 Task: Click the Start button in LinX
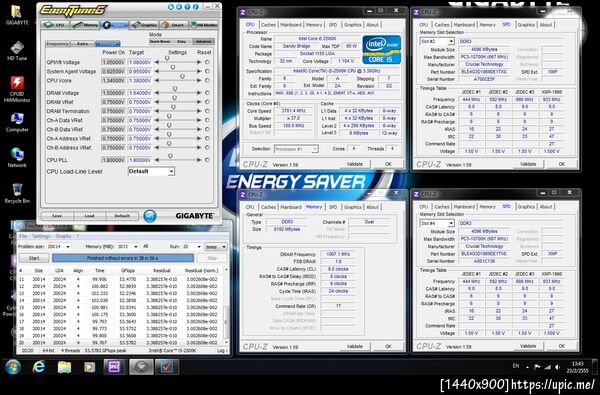(x=34, y=258)
